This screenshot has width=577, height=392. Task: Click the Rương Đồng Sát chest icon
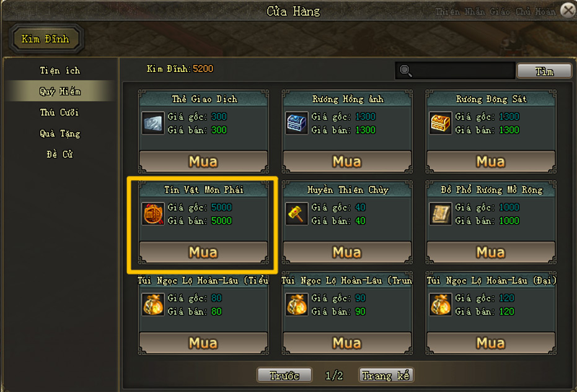(440, 123)
